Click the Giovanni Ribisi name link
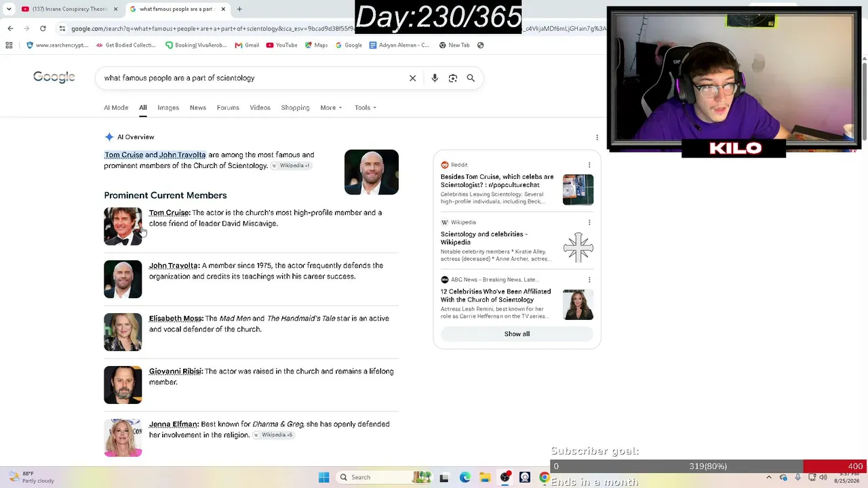868x488 pixels. click(x=176, y=371)
